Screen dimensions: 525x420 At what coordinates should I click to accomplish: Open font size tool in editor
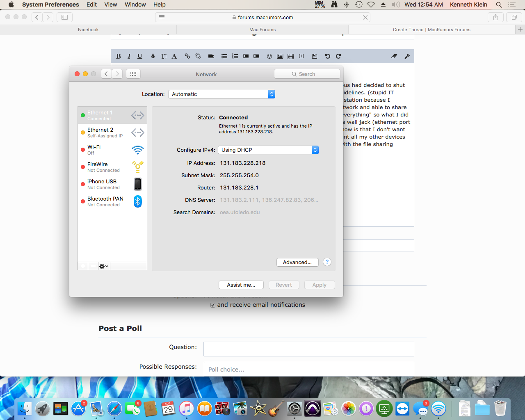click(x=164, y=56)
